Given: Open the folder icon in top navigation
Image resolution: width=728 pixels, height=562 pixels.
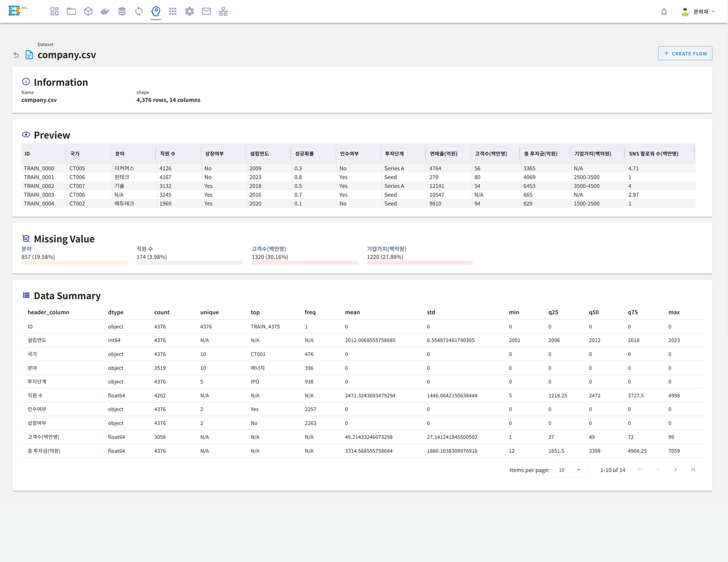Looking at the screenshot, I should [71, 11].
